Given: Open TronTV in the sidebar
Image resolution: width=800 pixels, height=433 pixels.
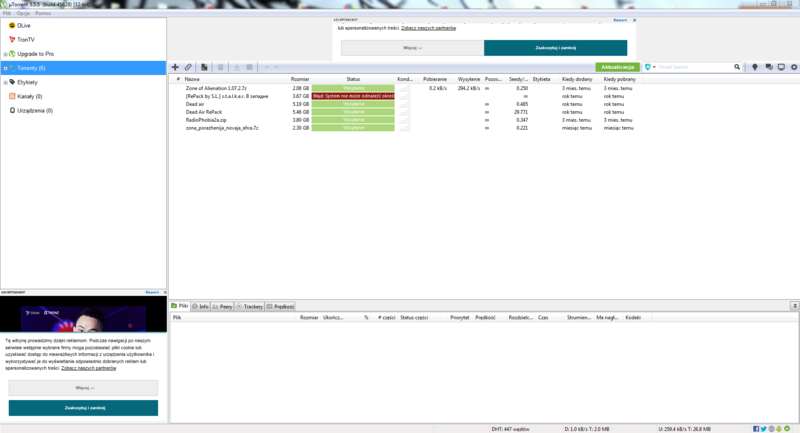Looking at the screenshot, I should point(26,39).
